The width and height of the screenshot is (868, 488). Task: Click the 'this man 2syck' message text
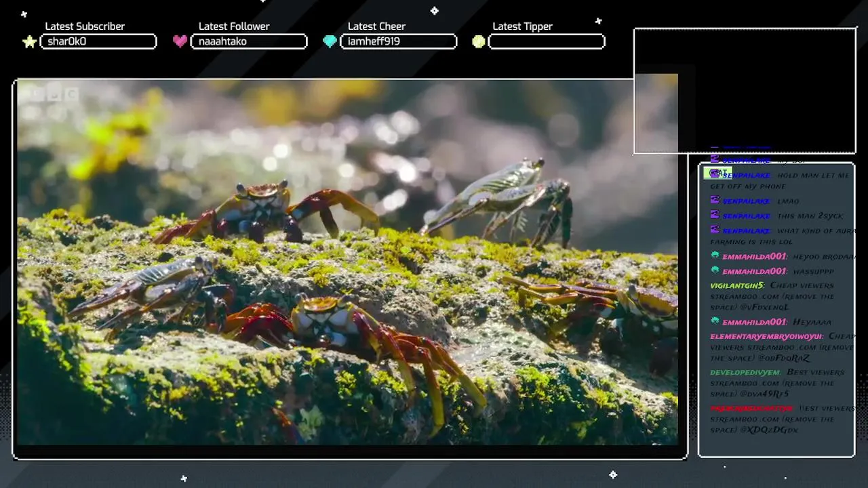810,216
